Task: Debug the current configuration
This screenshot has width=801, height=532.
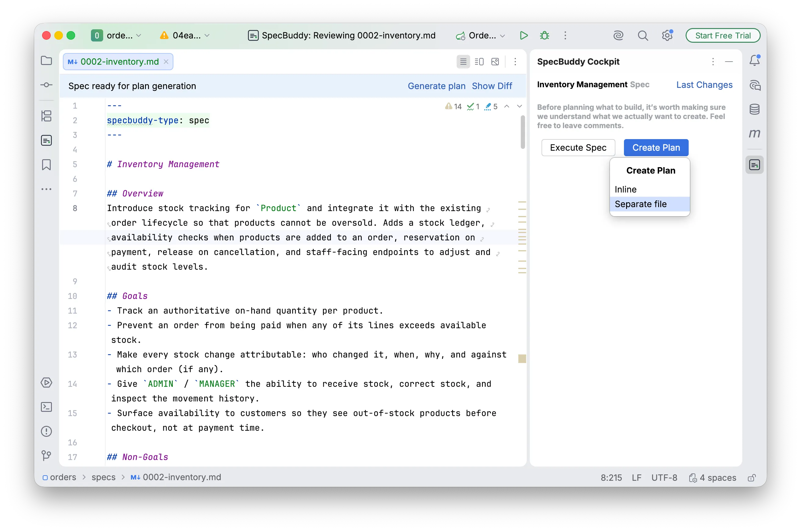Action: [545, 35]
